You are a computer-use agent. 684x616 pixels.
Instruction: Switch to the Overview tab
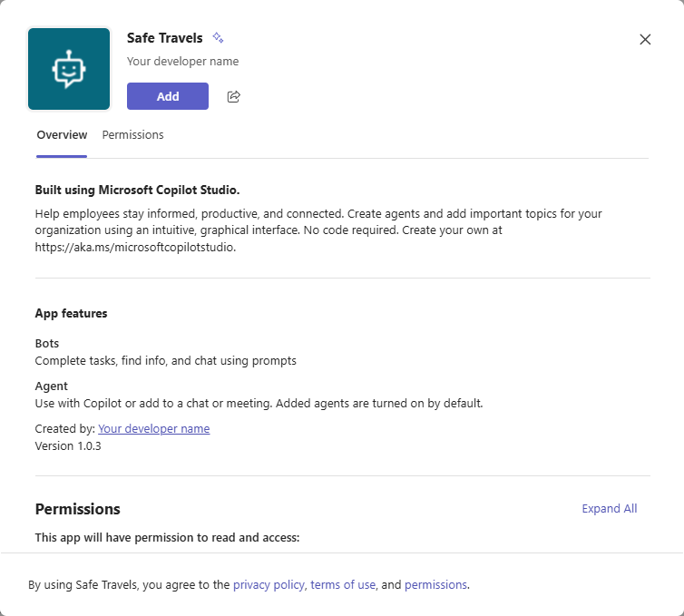(62, 135)
